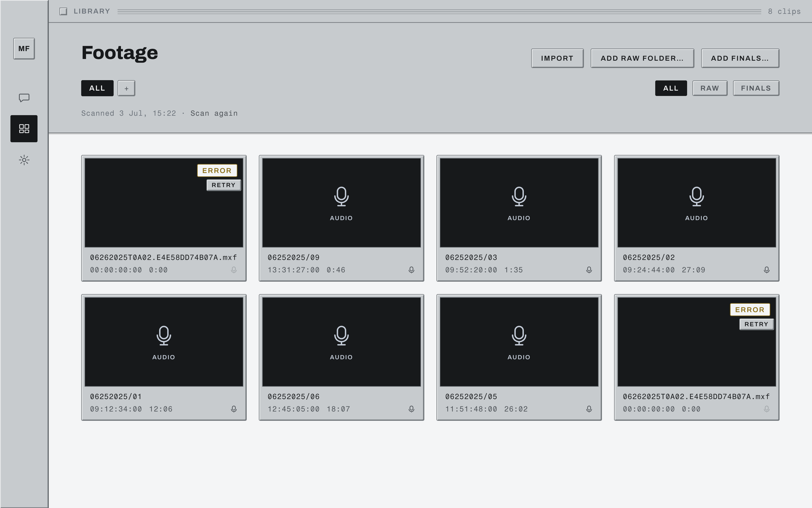Click the 06252025/02 clip name
The image size is (812, 508).
(x=649, y=258)
